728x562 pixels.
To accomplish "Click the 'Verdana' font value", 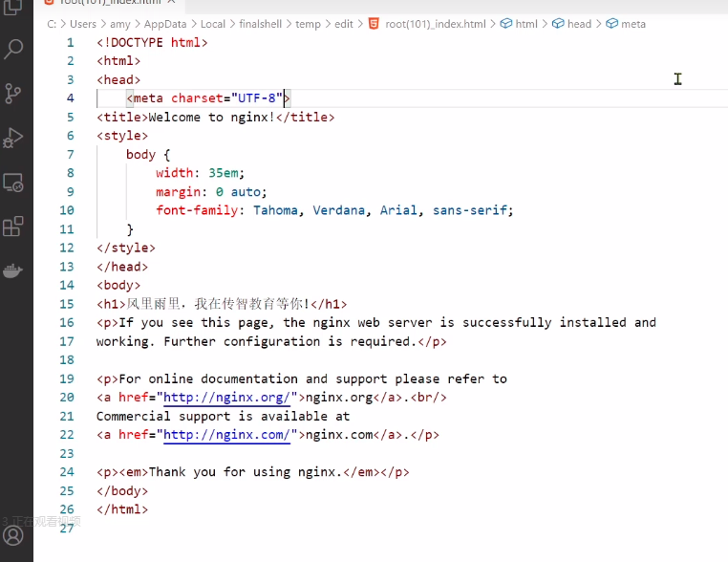I will click(x=339, y=210).
